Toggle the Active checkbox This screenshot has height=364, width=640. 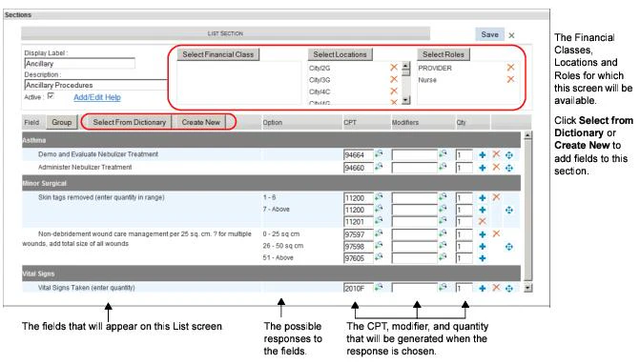click(x=51, y=96)
